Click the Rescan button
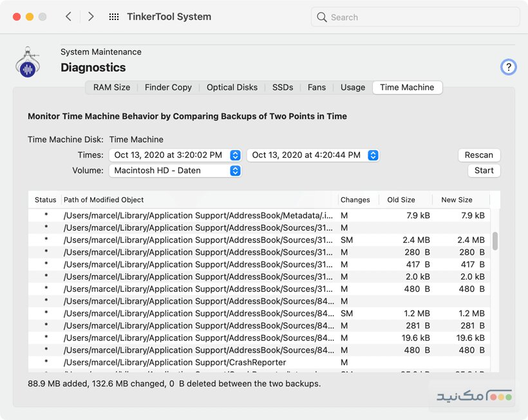This screenshot has height=420, width=528. (479, 155)
